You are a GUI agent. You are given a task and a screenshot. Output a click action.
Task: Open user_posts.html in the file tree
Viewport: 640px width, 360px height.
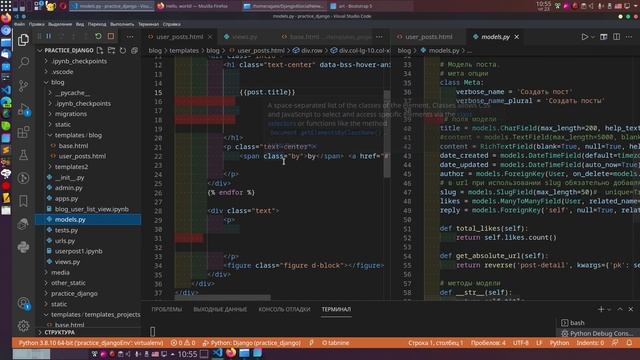point(82,156)
